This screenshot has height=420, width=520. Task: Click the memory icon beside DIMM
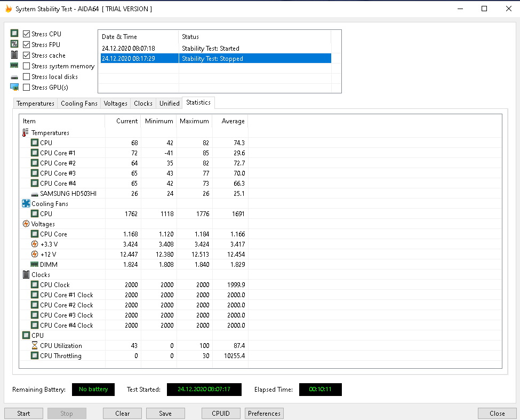[35, 264]
